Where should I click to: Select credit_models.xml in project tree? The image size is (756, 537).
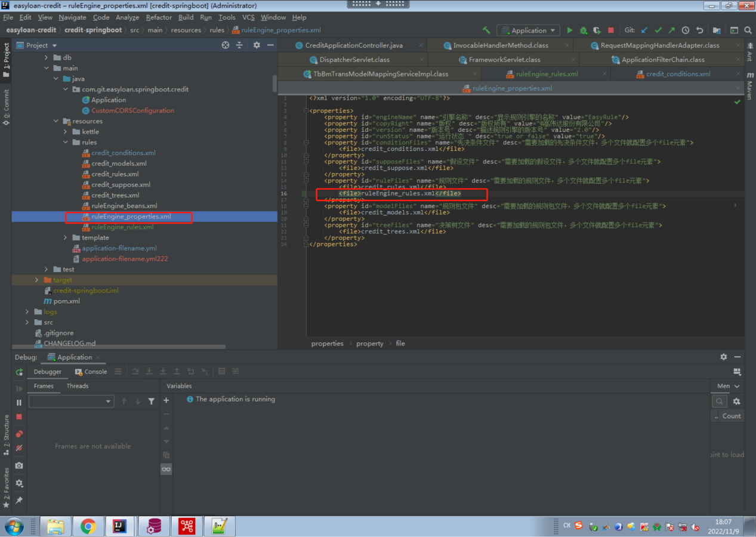tap(119, 163)
